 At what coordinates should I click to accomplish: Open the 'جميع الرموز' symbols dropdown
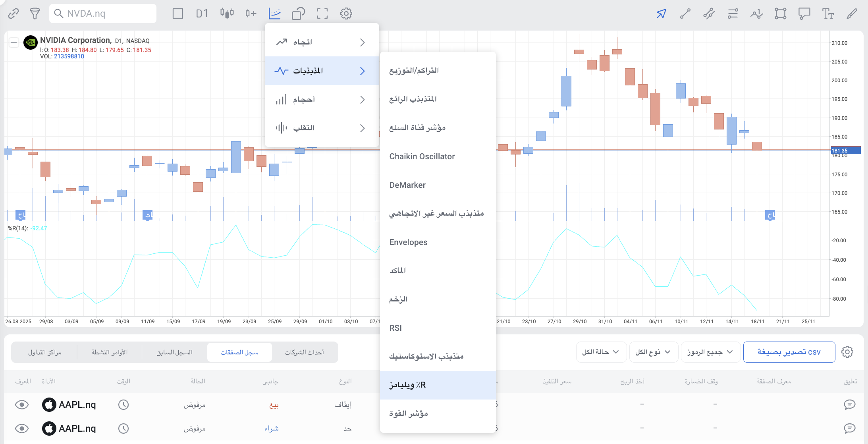(x=710, y=352)
